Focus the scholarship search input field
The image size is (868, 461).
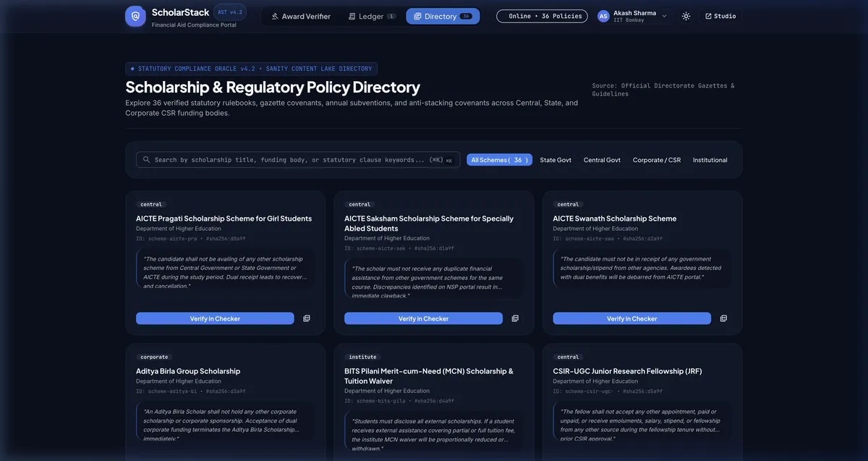coord(298,160)
